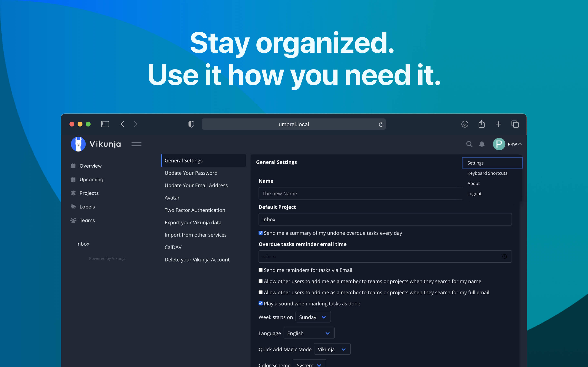Select Overview in the sidebar
The image size is (588, 367).
pos(90,166)
